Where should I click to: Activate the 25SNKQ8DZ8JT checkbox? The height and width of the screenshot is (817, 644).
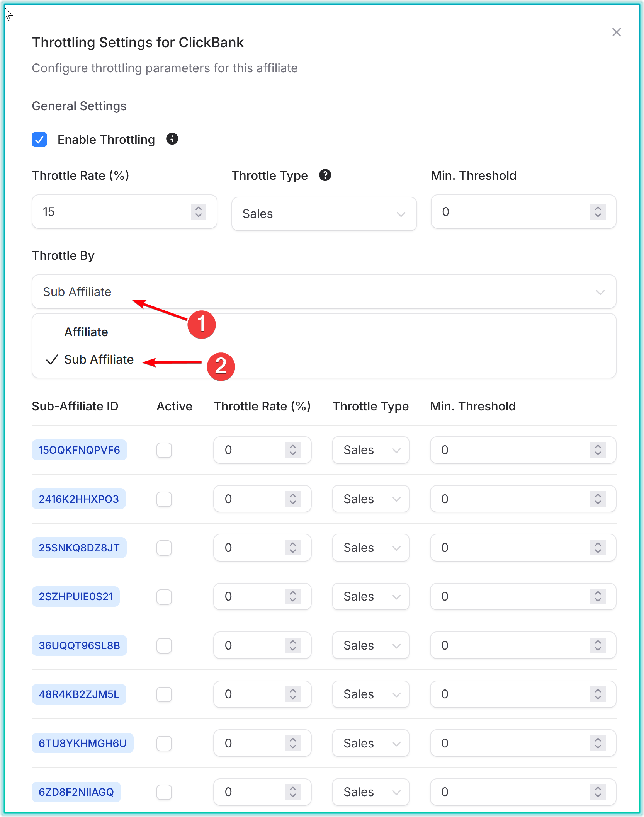[x=164, y=548]
